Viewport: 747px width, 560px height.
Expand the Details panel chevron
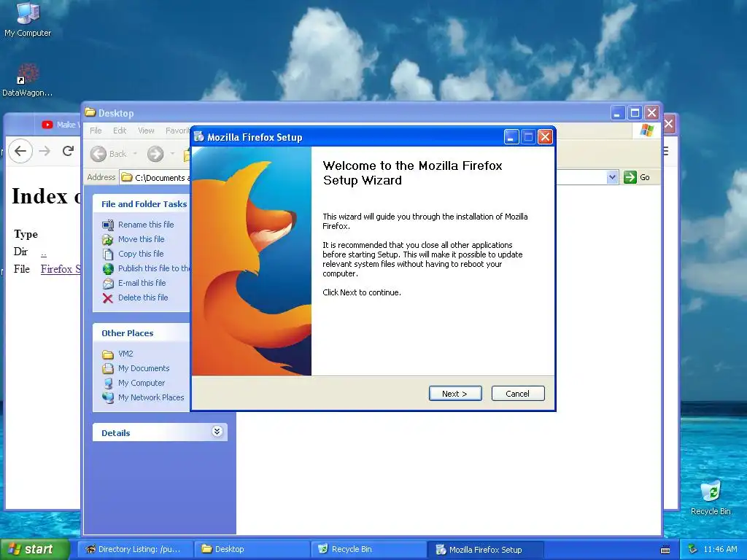point(217,432)
